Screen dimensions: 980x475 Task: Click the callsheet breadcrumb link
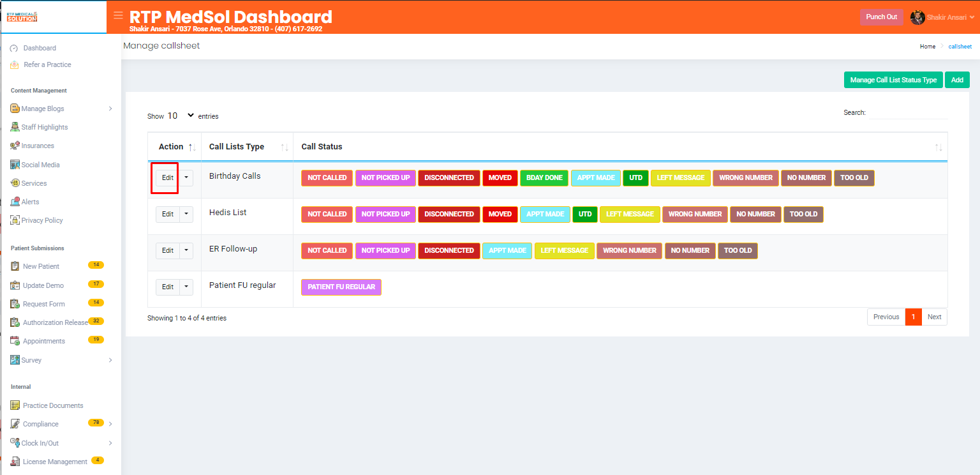point(960,47)
